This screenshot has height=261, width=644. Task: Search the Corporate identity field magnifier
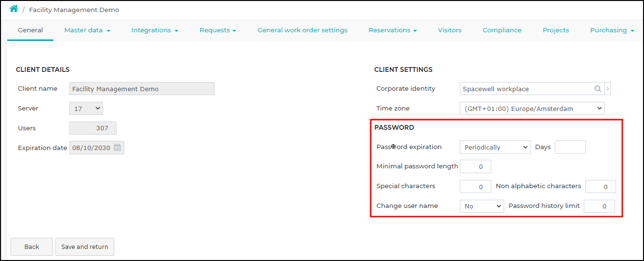[x=598, y=89]
